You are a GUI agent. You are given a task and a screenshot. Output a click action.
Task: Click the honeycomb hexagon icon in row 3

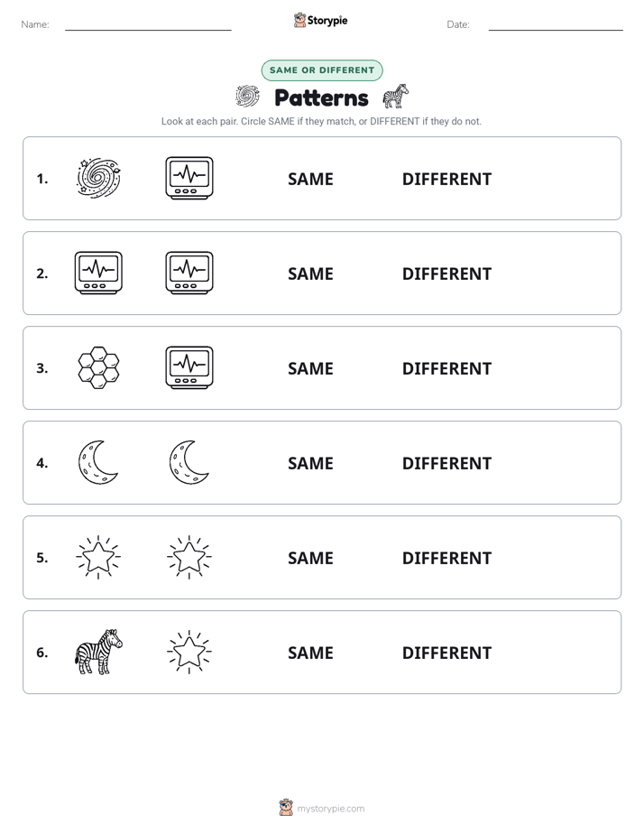(x=99, y=367)
